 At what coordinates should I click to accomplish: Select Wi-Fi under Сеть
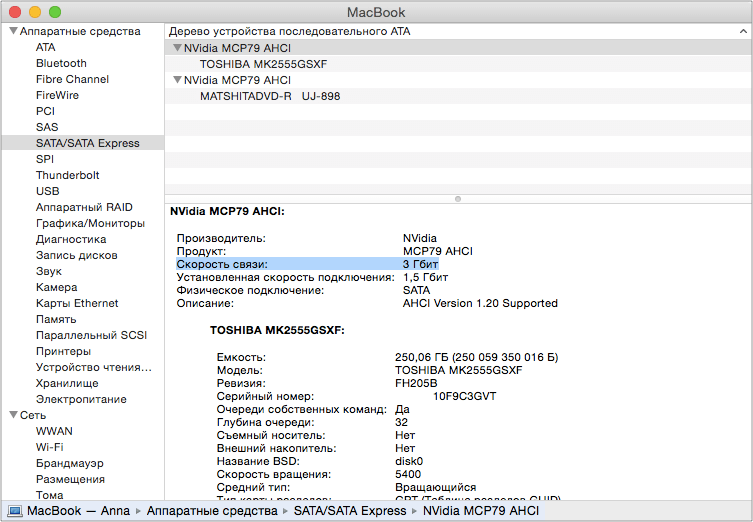[x=49, y=447]
